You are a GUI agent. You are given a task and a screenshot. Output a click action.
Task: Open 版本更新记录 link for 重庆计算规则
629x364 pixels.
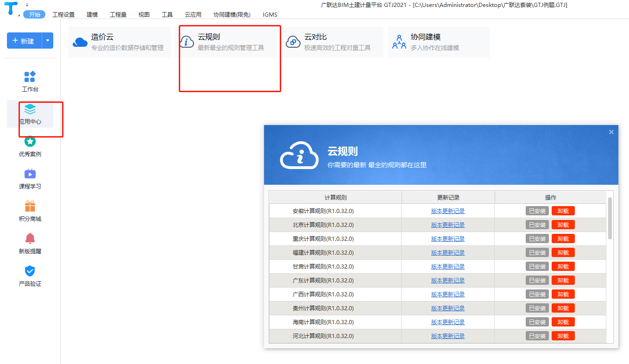click(448, 239)
